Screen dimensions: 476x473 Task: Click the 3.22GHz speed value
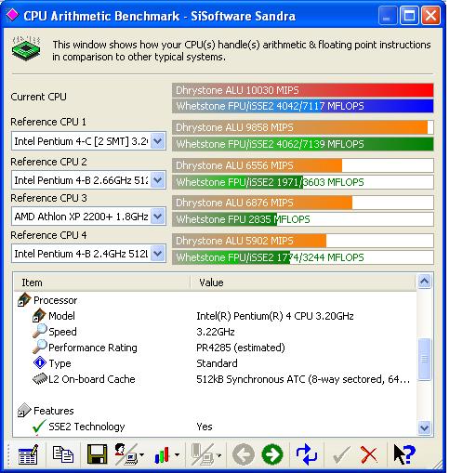pyautogui.click(x=216, y=332)
